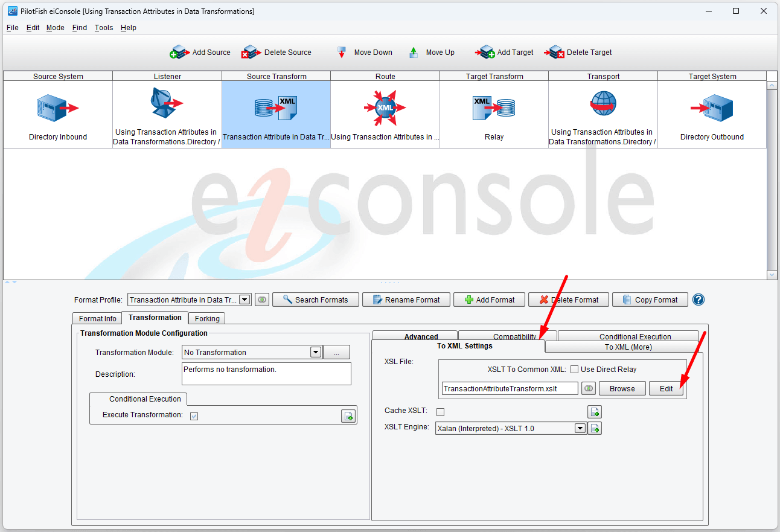Open the Help menu
Viewport: 780px width, 532px height.
point(129,28)
